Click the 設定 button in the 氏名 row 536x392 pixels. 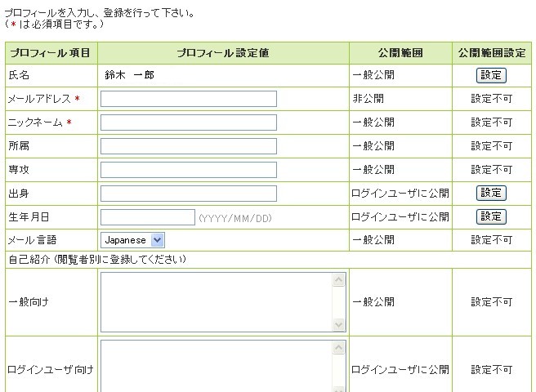click(491, 75)
